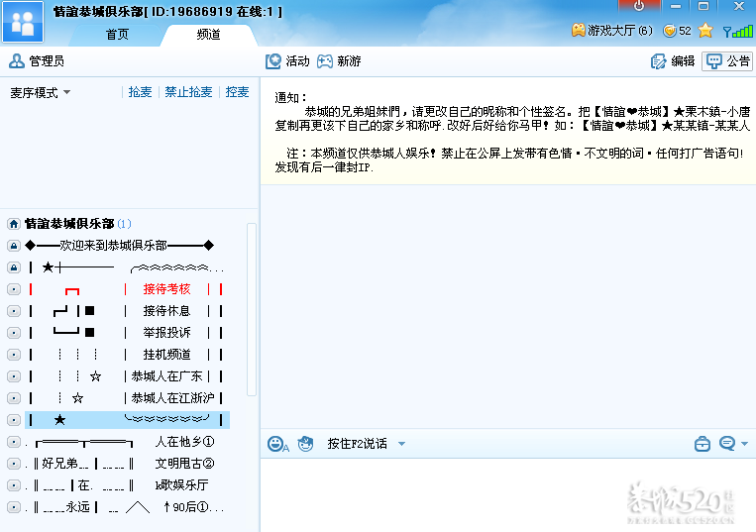The width and height of the screenshot is (756, 532).
Task: Click the 控麦 link
Action: pyautogui.click(x=237, y=92)
